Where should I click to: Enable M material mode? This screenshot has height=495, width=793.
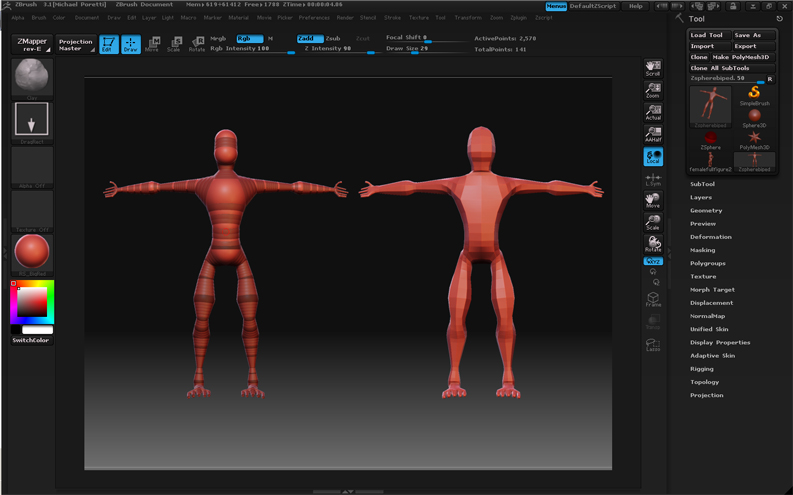click(x=271, y=38)
